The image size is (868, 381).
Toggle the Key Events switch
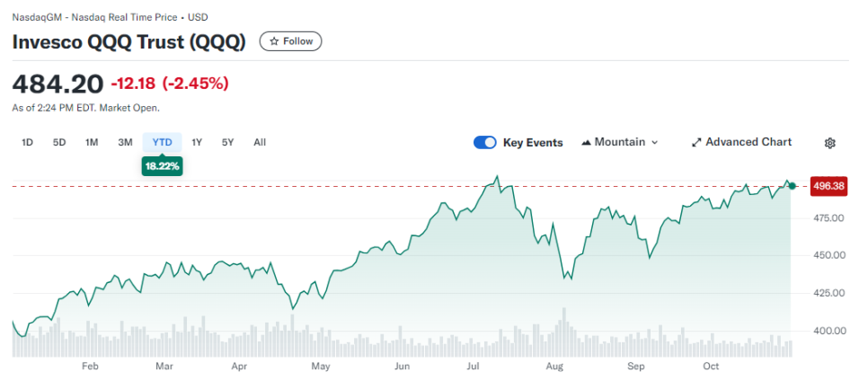tap(485, 142)
